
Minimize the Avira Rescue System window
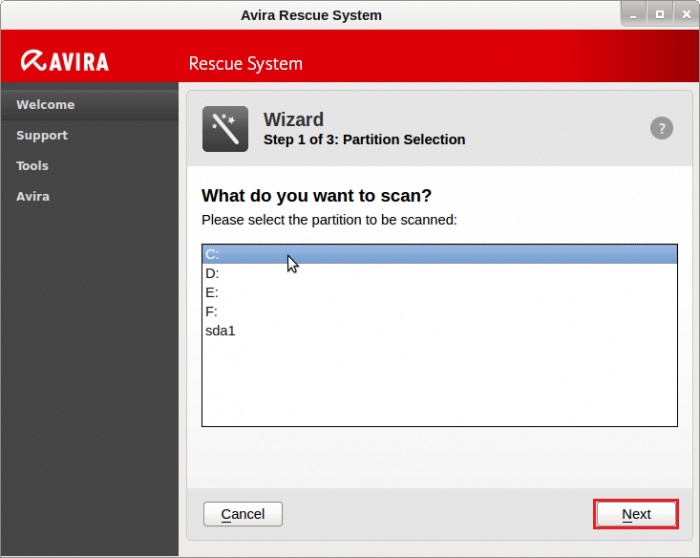point(633,15)
